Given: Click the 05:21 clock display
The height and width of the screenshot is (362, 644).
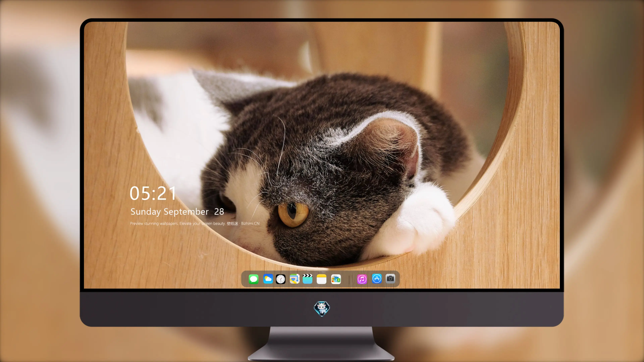Looking at the screenshot, I should coord(153,193).
